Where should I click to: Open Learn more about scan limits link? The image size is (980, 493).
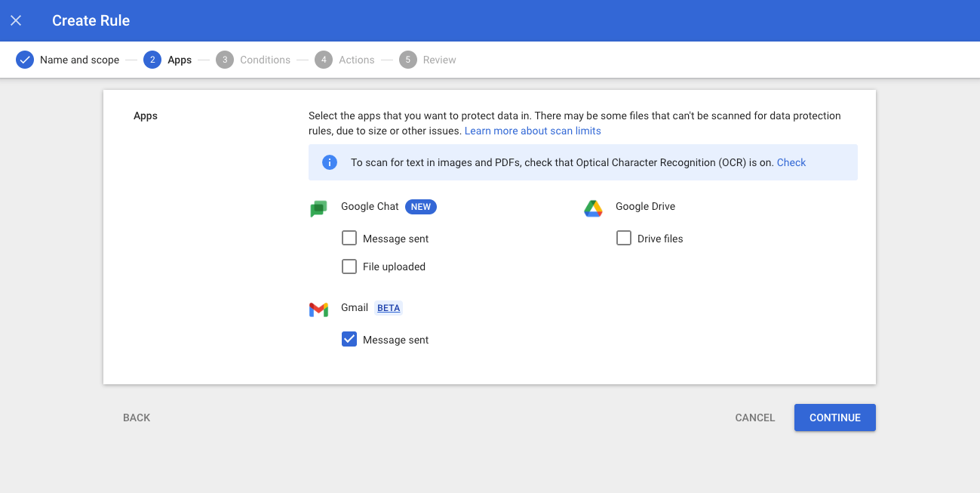point(533,131)
